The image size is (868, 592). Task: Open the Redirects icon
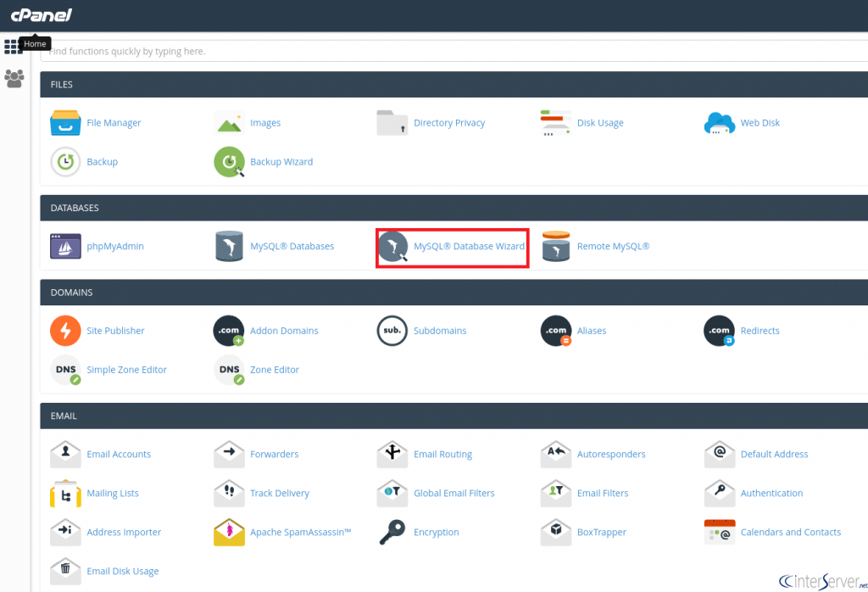click(x=719, y=331)
